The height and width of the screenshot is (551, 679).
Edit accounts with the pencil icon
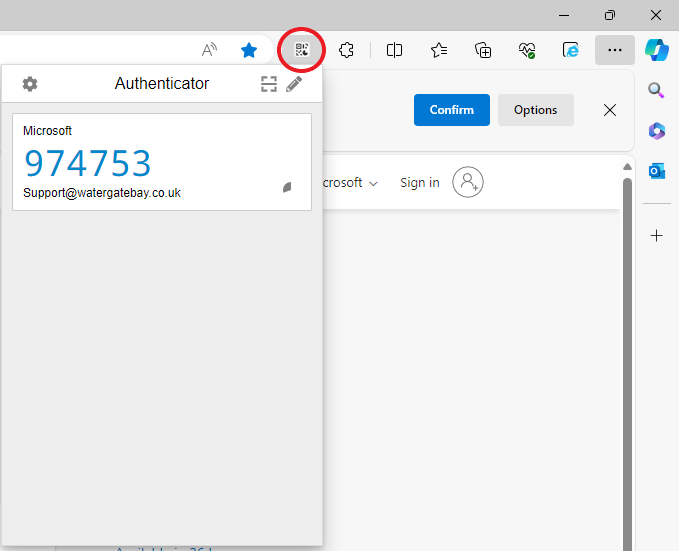click(294, 84)
